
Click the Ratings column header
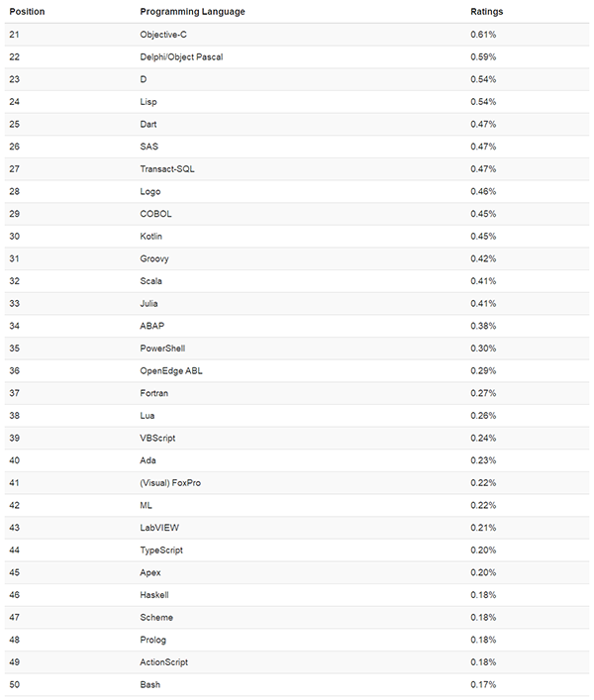click(486, 12)
